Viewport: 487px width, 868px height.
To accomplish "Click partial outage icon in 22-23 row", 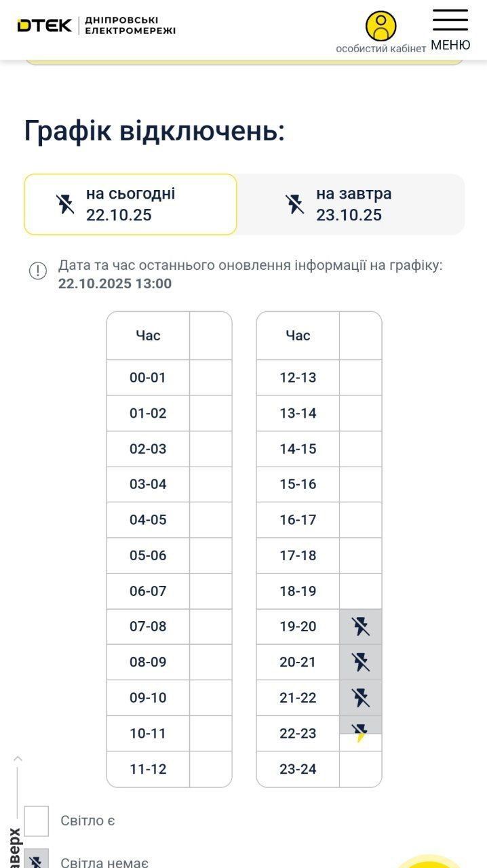I will pos(361,732).
